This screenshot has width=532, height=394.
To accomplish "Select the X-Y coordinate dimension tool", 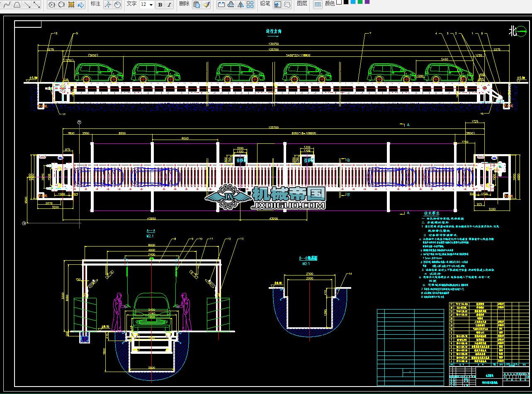I will [108, 5].
